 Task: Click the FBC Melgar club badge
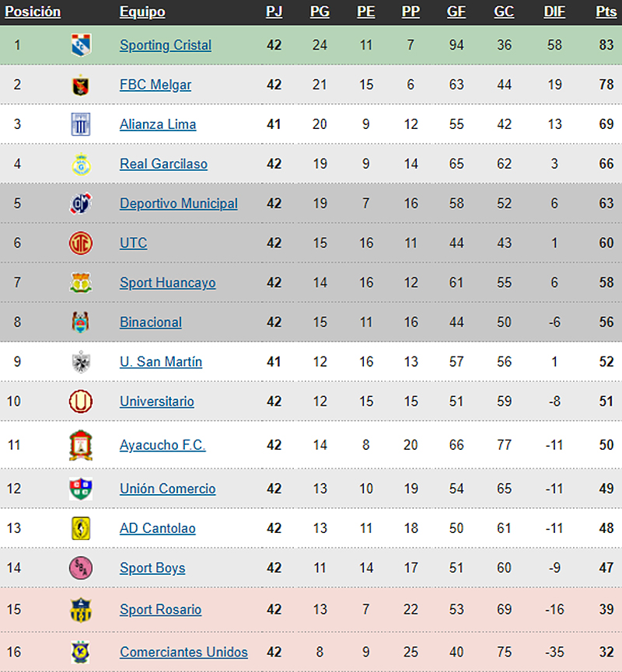pyautogui.click(x=81, y=85)
